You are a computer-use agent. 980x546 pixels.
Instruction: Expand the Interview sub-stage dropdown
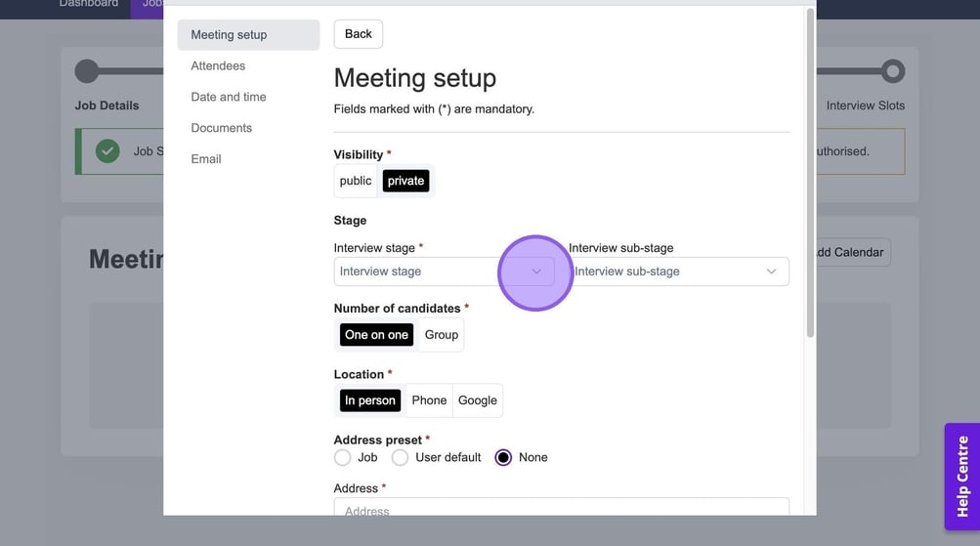click(x=678, y=272)
